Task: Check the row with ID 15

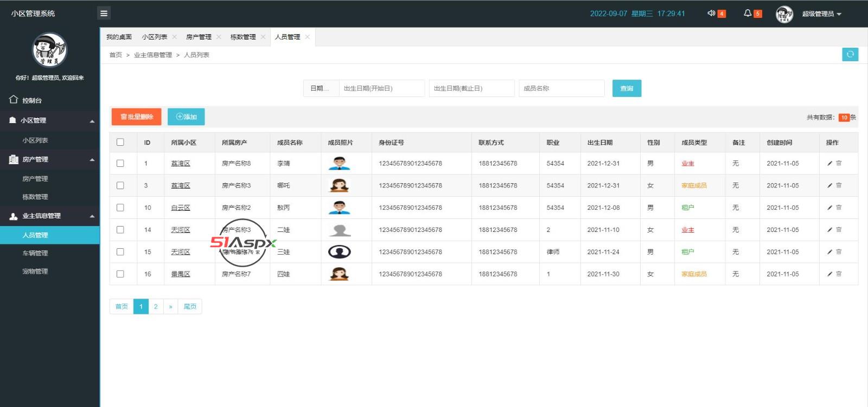Action: point(120,252)
